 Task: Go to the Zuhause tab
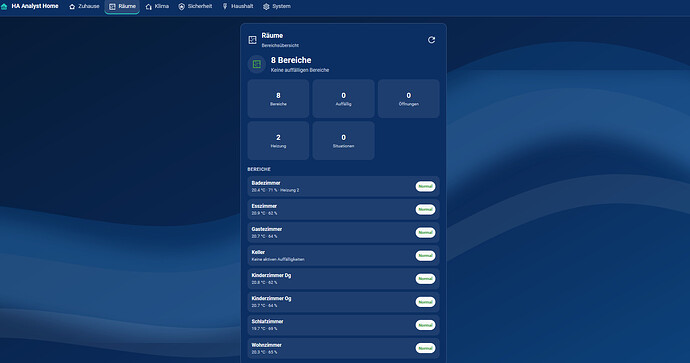(84, 7)
